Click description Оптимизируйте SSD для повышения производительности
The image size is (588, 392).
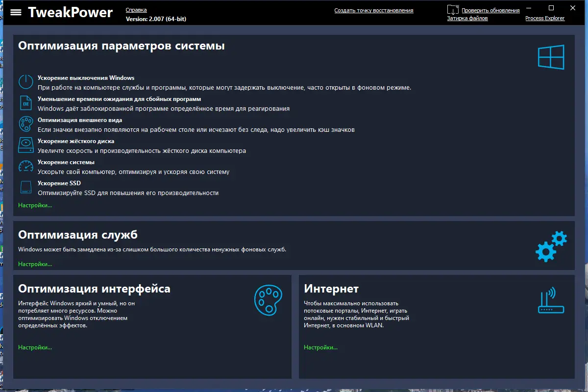128,193
